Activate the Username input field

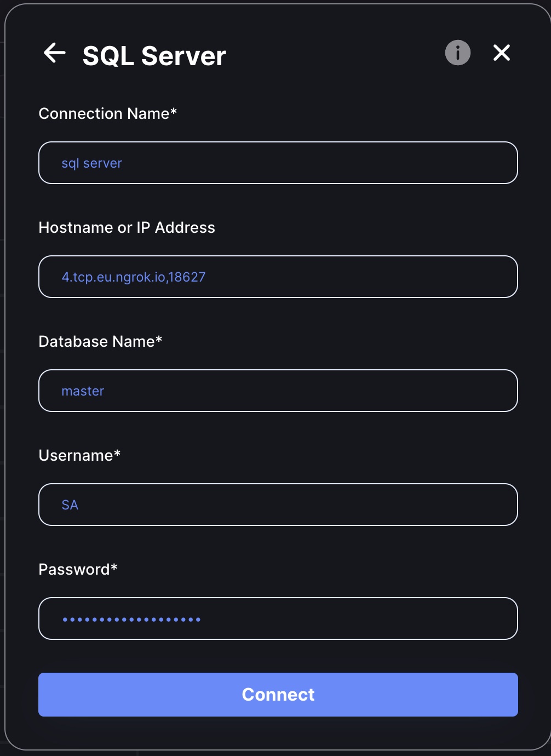coord(278,505)
